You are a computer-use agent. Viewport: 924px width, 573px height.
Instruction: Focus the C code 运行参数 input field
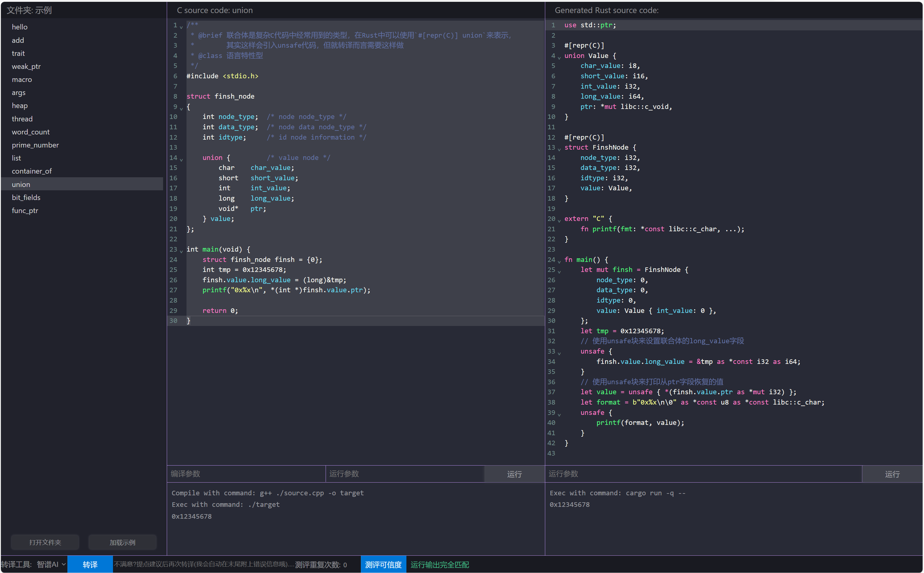click(x=405, y=474)
